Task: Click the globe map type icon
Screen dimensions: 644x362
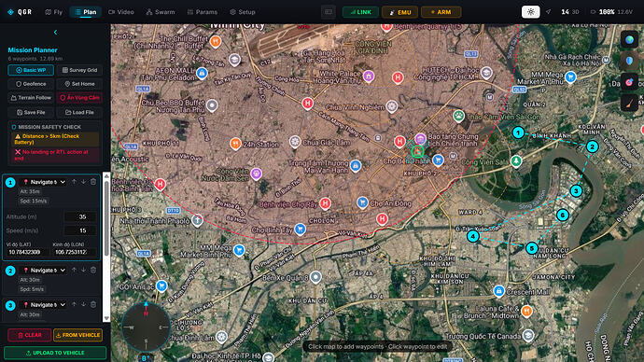Action: coord(629,40)
